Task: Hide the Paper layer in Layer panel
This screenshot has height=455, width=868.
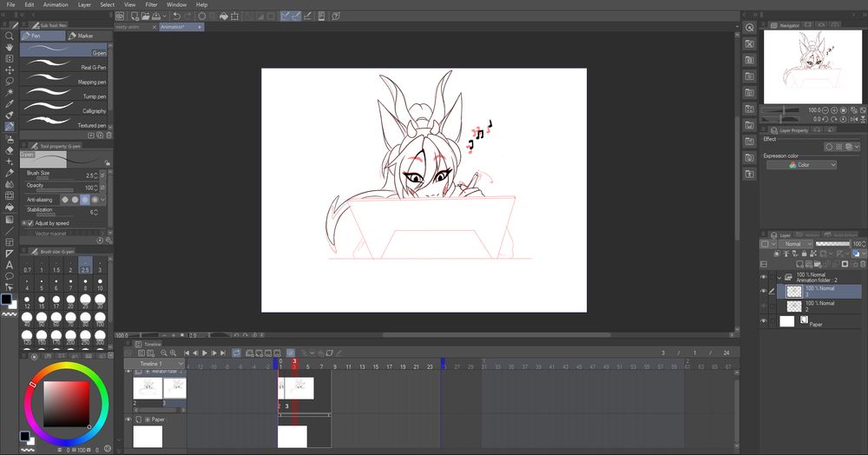Action: (x=764, y=321)
